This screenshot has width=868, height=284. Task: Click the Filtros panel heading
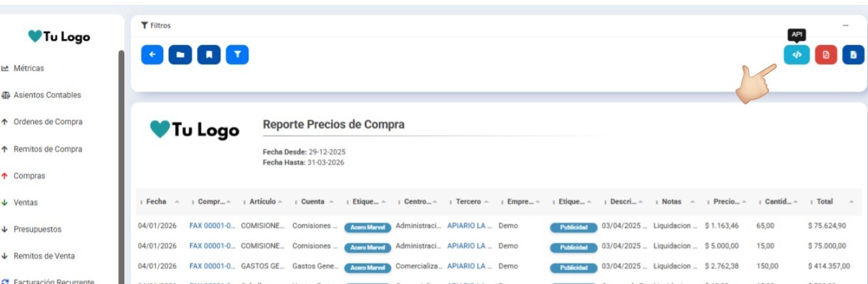point(156,25)
